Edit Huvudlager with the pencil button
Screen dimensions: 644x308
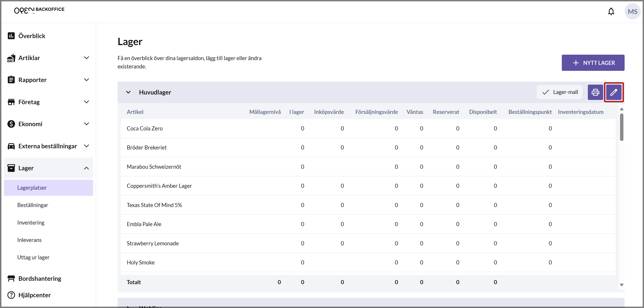tap(614, 92)
